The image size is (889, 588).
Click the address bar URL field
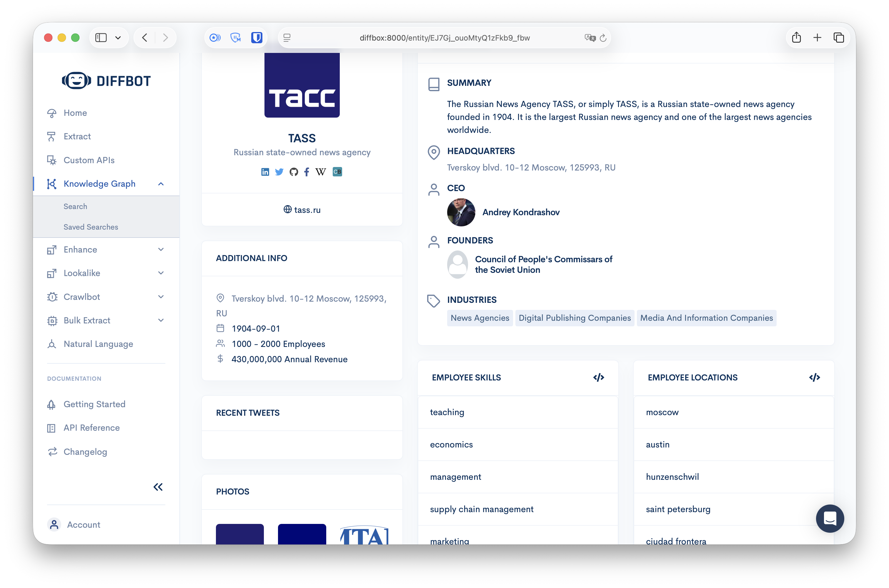[x=444, y=38]
